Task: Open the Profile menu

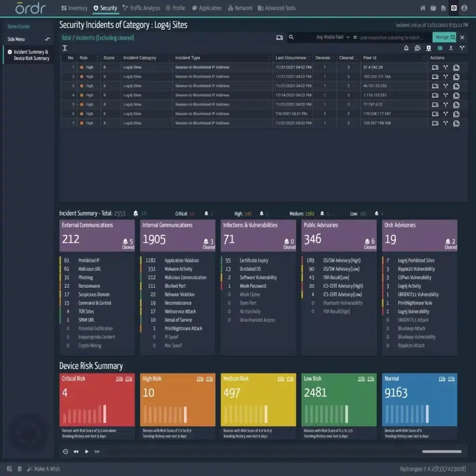Action: (x=175, y=8)
